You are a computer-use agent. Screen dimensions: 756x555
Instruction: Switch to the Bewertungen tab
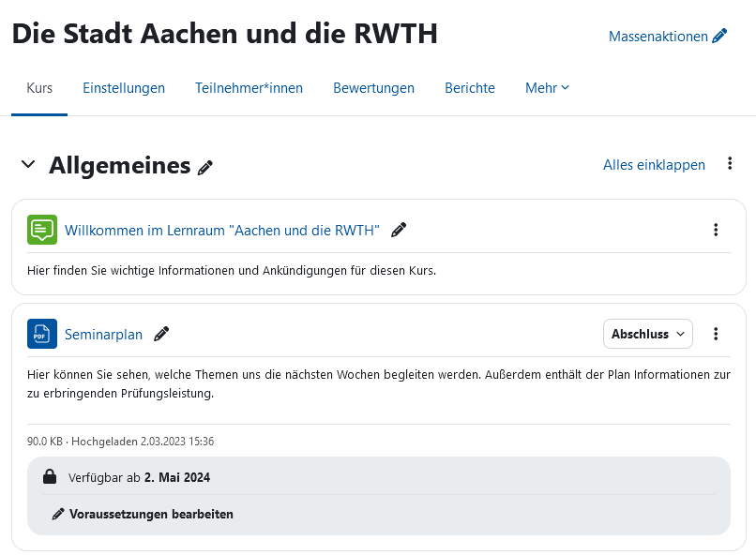[373, 87]
